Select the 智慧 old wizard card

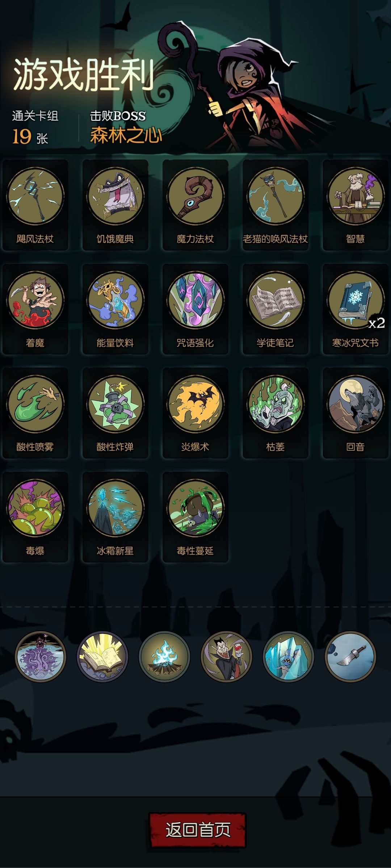click(x=355, y=205)
